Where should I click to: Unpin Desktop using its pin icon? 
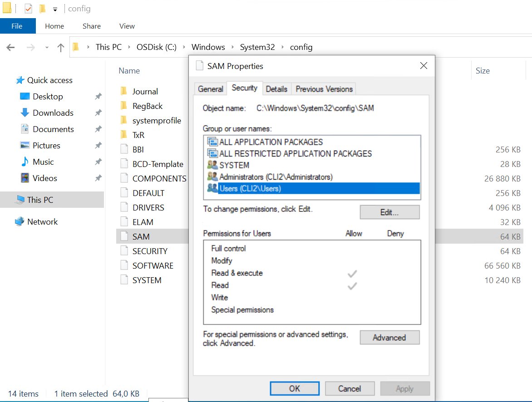click(98, 96)
